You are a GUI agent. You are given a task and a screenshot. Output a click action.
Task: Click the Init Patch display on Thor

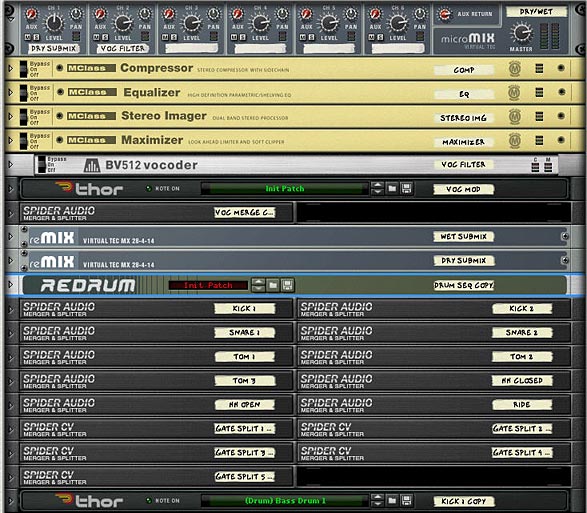(x=285, y=188)
